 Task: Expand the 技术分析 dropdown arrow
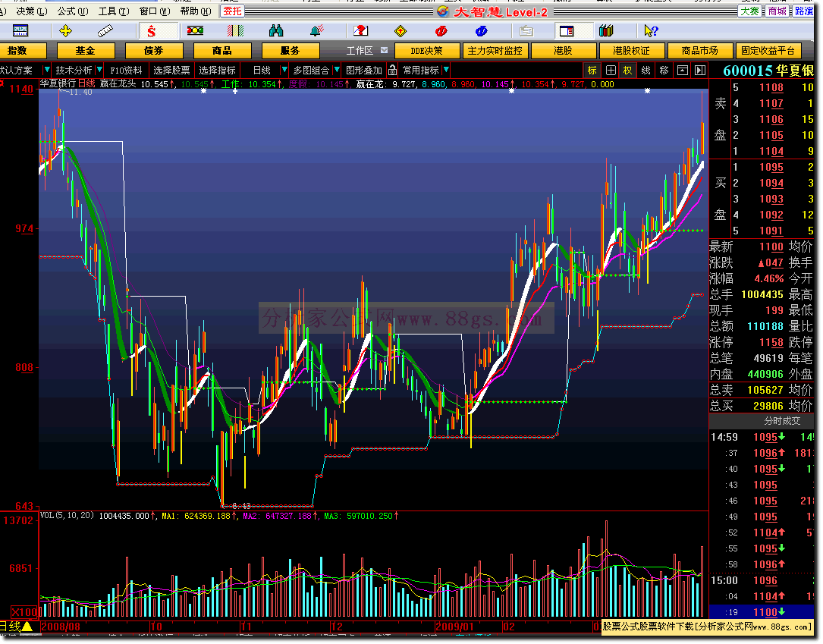(x=99, y=70)
